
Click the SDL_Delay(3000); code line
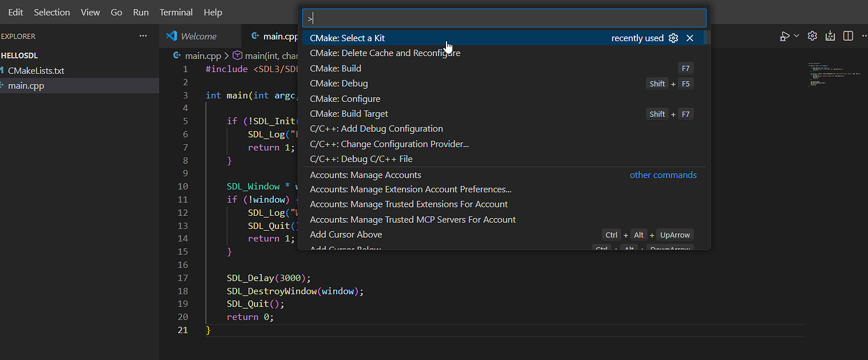coord(269,278)
